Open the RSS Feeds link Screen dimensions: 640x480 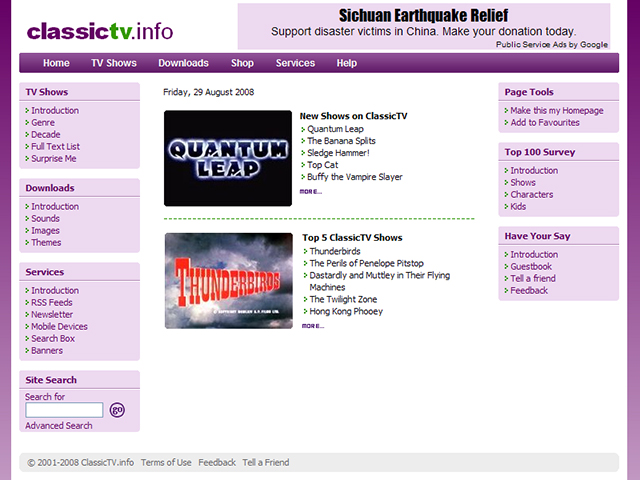[52, 302]
